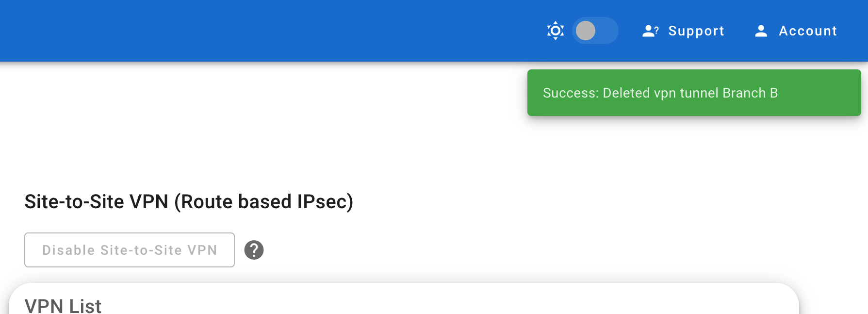Viewport: 868px width, 314px height.
Task: Click the Disable Site-to-Site VPN button
Action: pos(130,250)
